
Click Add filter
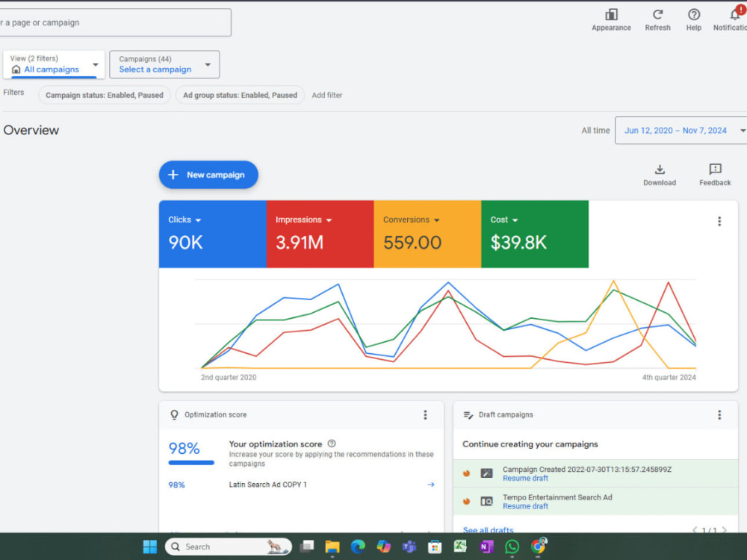pyautogui.click(x=327, y=96)
